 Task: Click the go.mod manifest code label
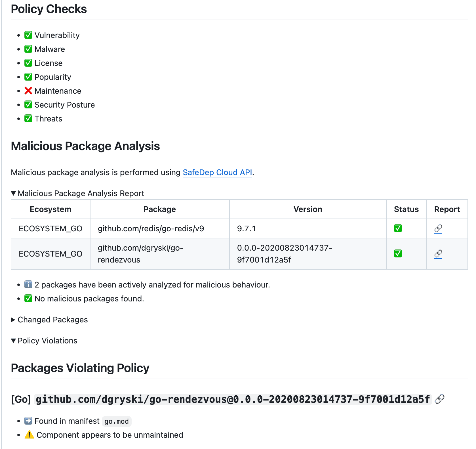(x=116, y=421)
